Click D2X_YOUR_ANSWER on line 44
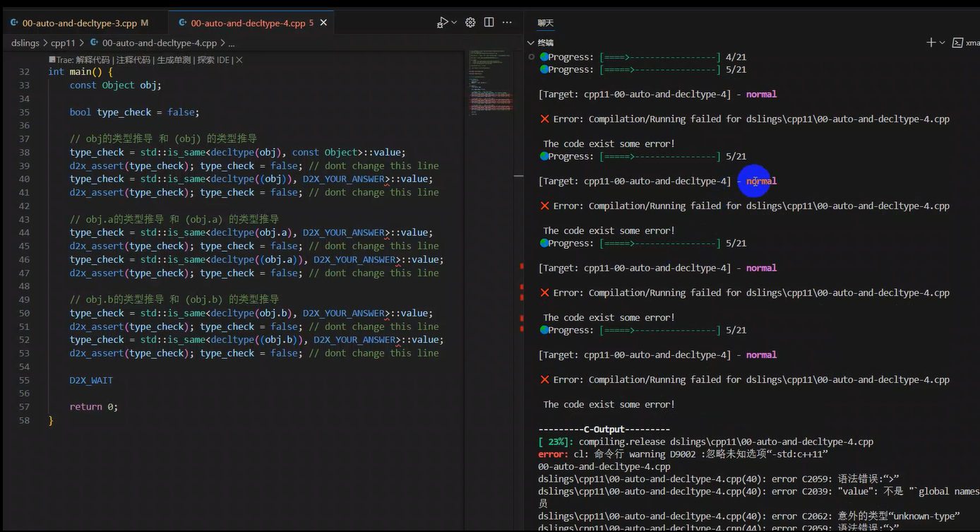The width and height of the screenshot is (980, 532). [344, 232]
